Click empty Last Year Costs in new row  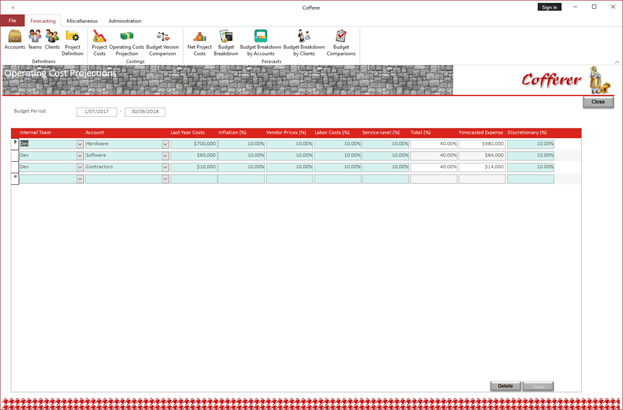194,179
